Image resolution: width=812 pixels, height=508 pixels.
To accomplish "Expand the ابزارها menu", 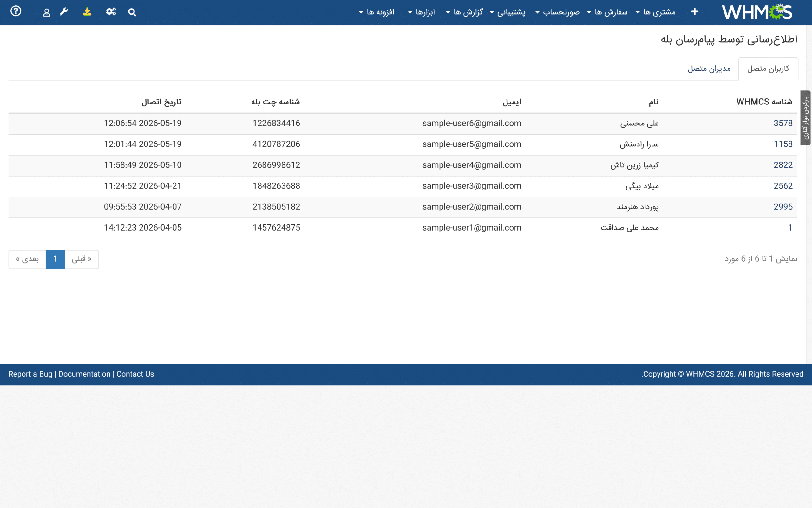I will point(422,12).
